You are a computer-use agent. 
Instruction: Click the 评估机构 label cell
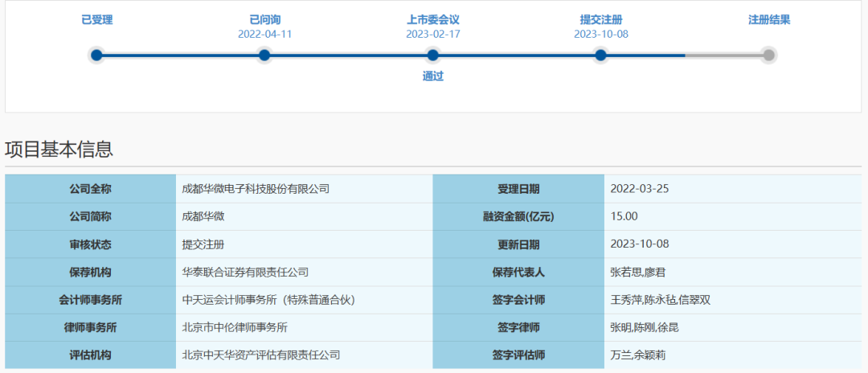click(90, 355)
